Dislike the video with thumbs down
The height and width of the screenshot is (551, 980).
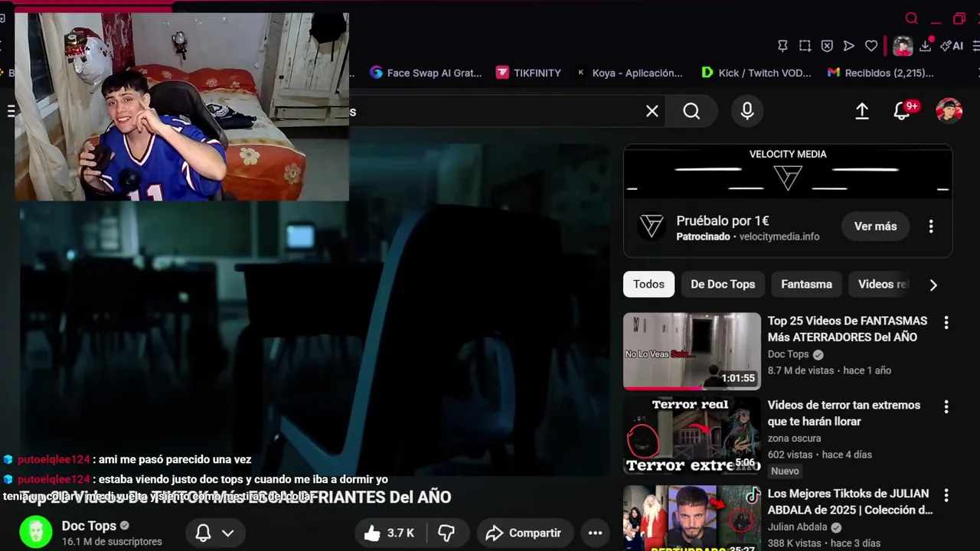[446, 533]
